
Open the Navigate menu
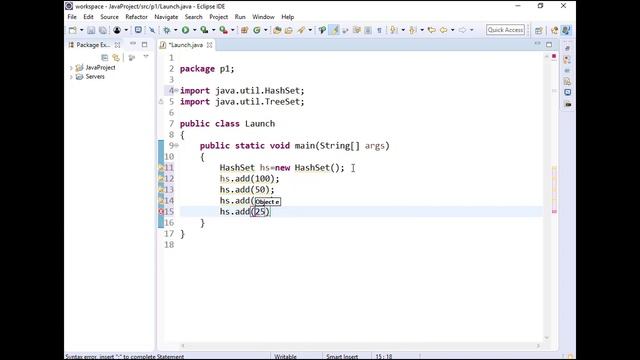coord(166,17)
